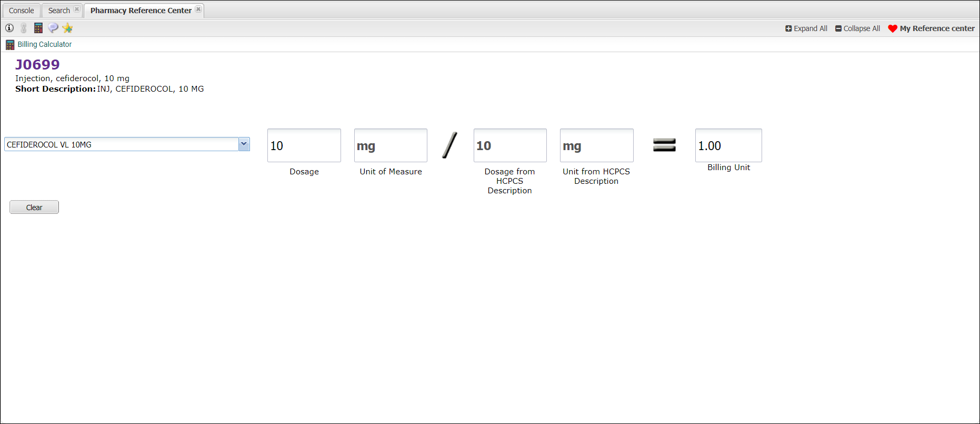Click the star add-to-favorites icon
Image resolution: width=980 pixels, height=424 pixels.
(x=67, y=28)
